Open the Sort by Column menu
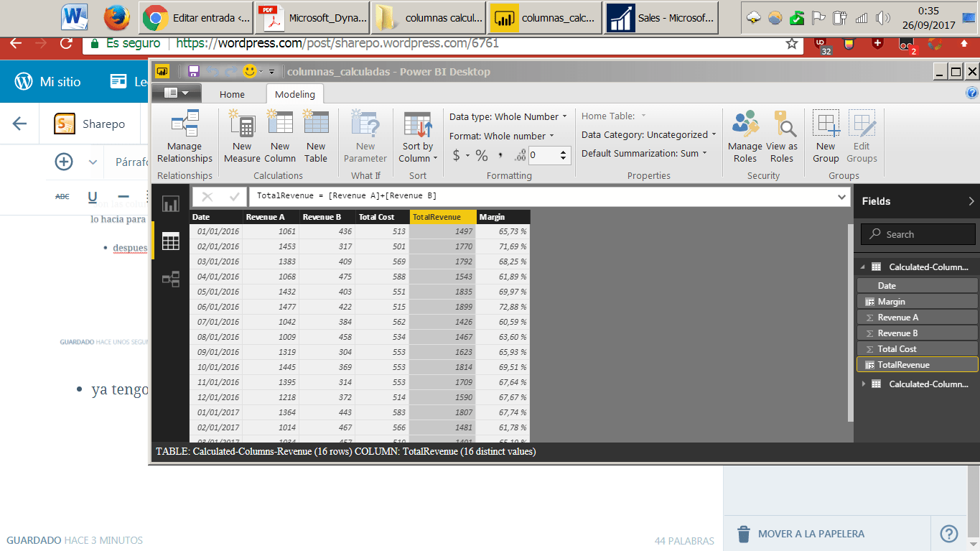The image size is (980, 551). [418, 136]
